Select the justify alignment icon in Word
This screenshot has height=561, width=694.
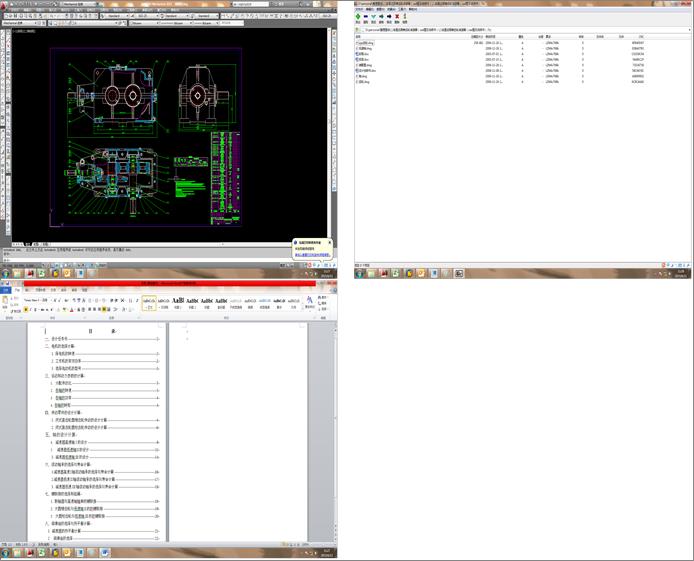(x=104, y=309)
